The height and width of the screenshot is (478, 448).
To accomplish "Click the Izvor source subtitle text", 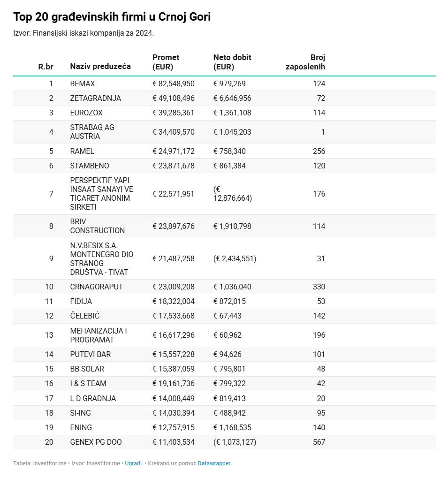I will click(84, 33).
